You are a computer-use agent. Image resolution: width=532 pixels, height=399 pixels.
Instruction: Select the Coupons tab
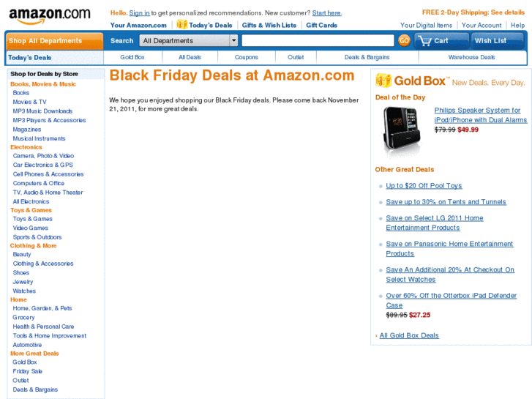[247, 57]
